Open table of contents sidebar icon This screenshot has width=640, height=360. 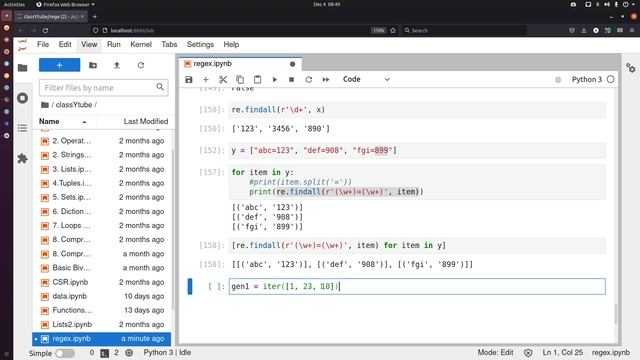click(22, 128)
